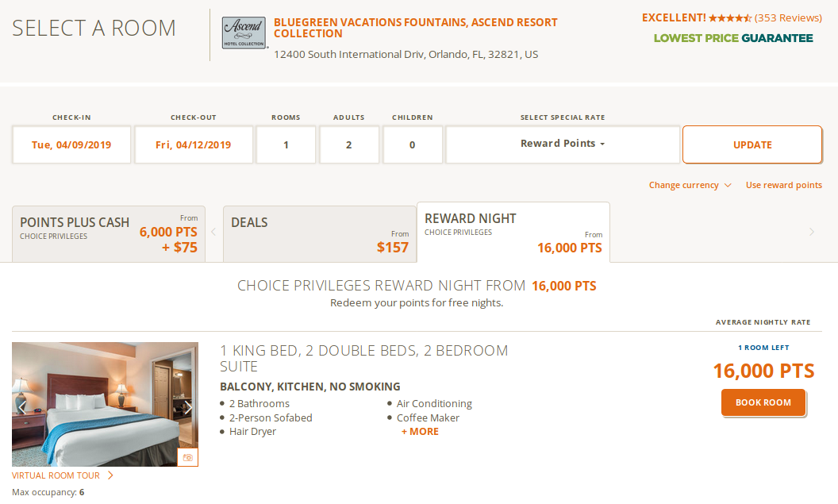
Task: Change the Adults count field
Action: [x=349, y=144]
